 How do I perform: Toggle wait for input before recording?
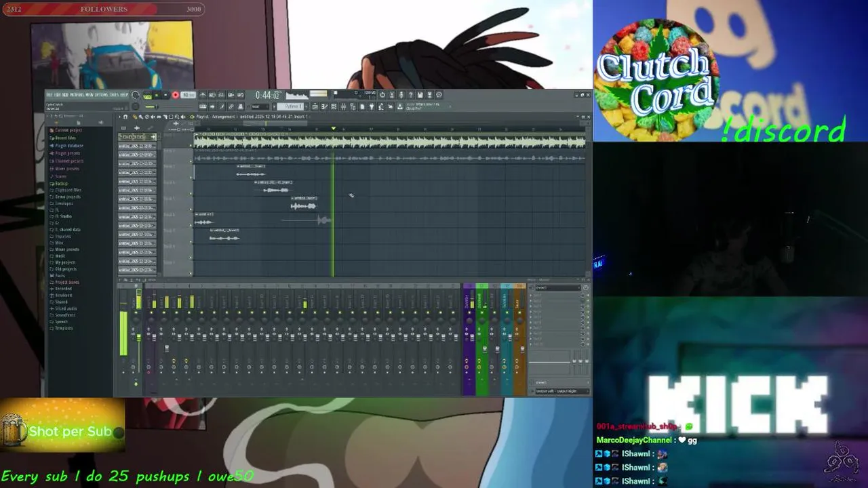tap(212, 95)
